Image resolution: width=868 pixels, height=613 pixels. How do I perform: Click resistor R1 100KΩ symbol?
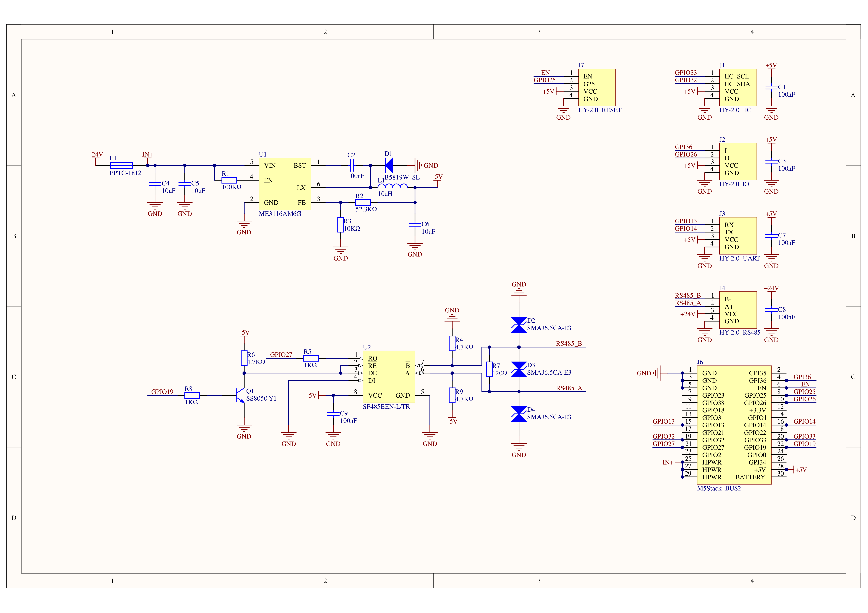(229, 180)
